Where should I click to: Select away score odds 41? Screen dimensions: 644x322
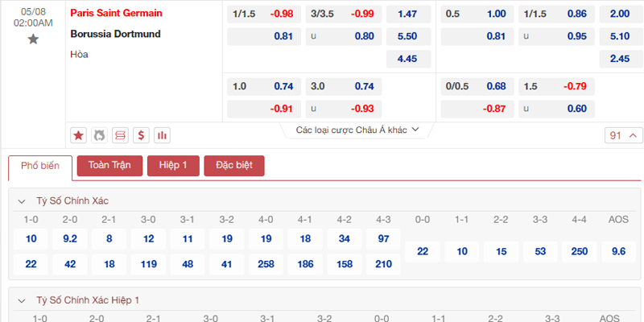(x=227, y=265)
